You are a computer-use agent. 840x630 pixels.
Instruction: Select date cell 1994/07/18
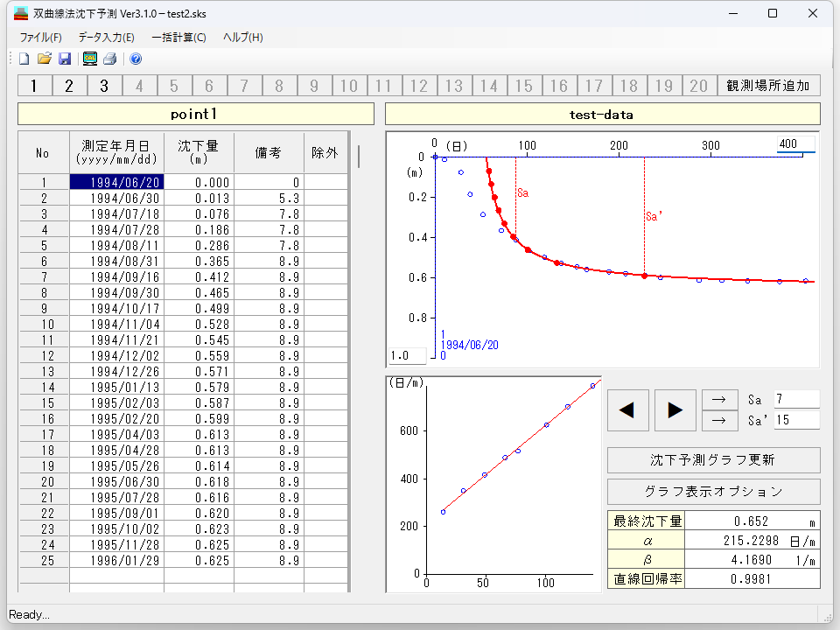(x=116, y=213)
